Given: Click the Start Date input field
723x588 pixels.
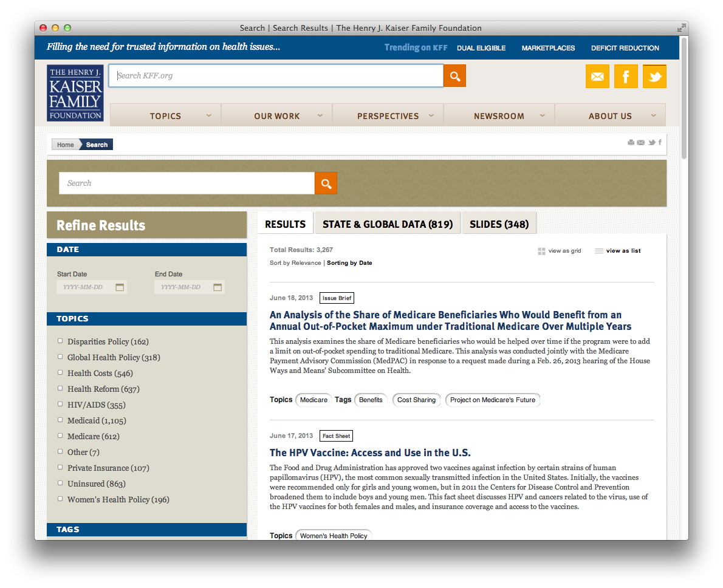Looking at the screenshot, I should (x=91, y=287).
